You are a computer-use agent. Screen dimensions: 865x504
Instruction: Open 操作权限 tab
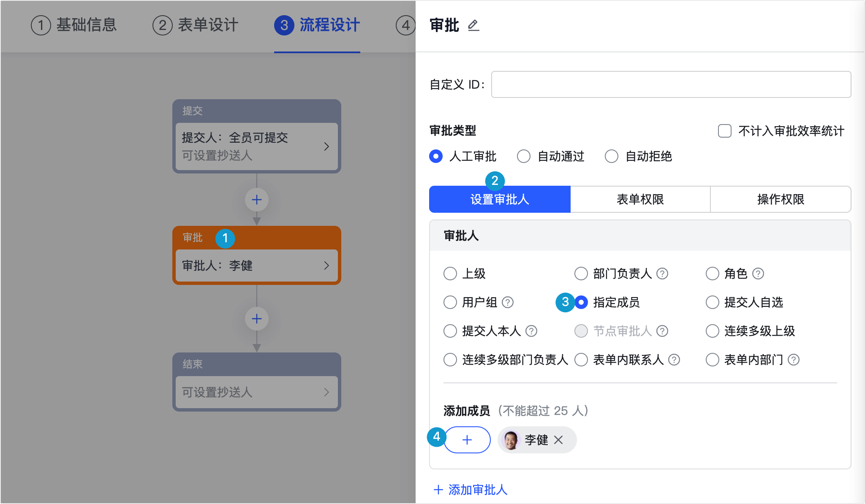pos(781,199)
